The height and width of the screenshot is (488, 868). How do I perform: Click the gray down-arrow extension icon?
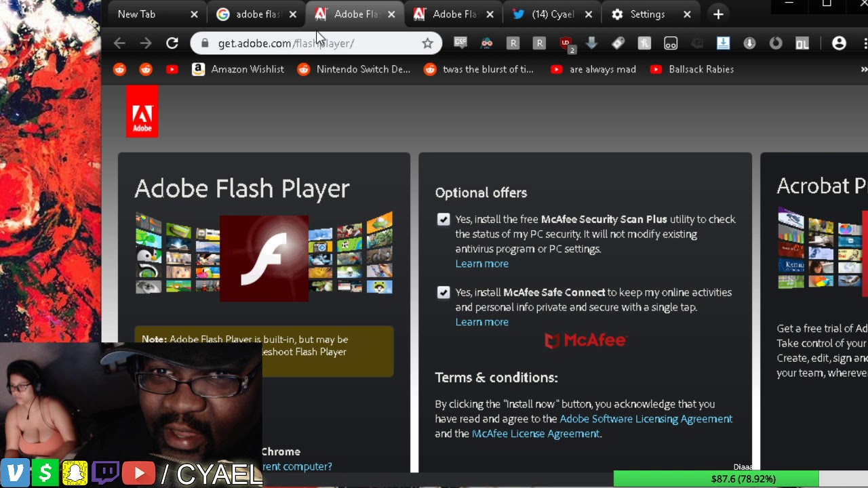[x=591, y=43]
